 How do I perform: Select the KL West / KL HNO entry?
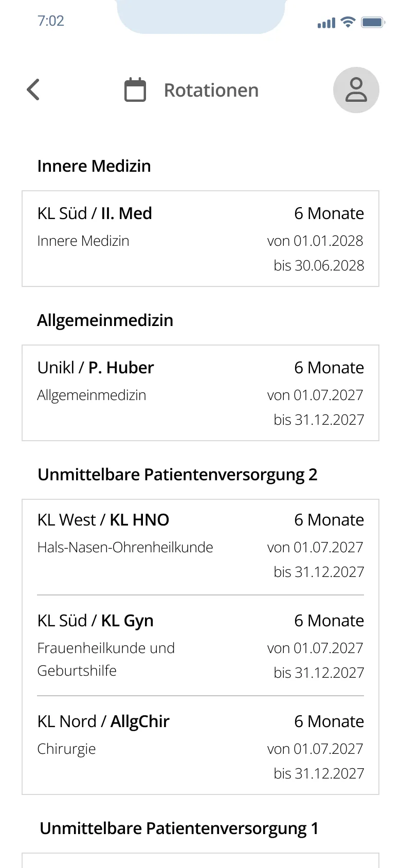(200, 546)
